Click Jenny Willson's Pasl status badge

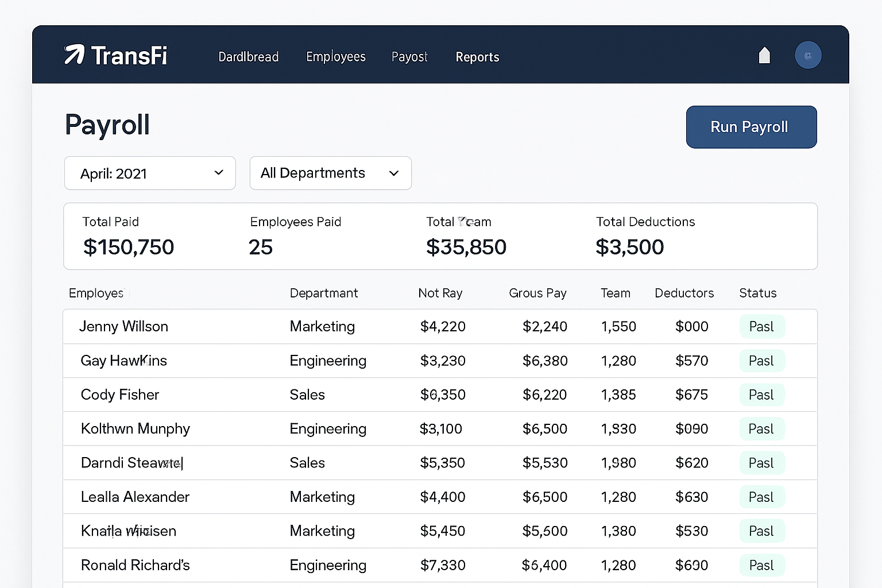click(x=762, y=326)
